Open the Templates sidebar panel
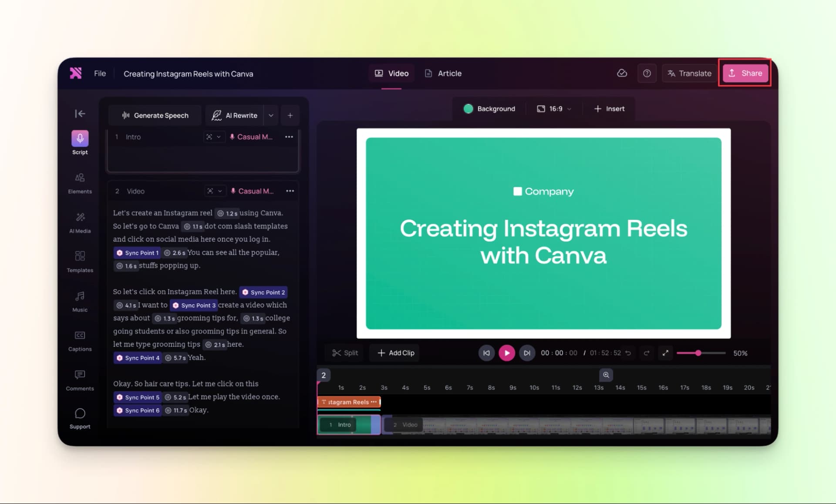 [x=80, y=262]
